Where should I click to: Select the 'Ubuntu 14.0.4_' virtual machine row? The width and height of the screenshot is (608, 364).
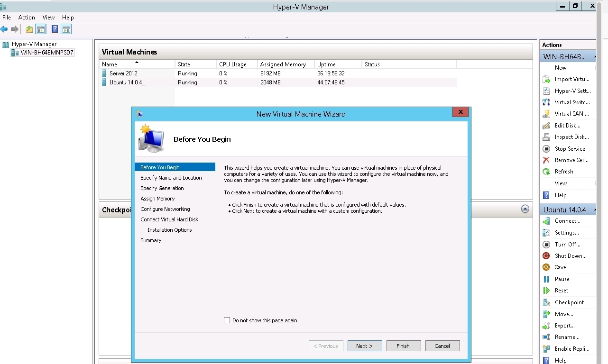point(278,82)
